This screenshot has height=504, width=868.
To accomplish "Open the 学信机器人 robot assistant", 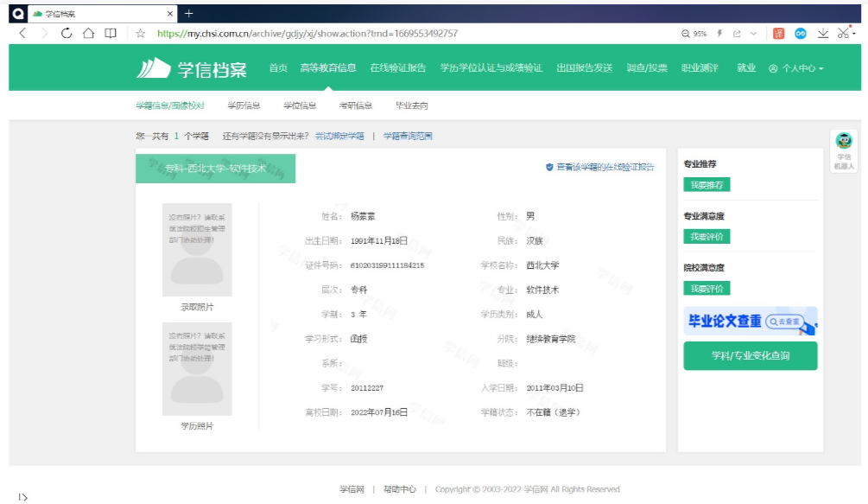I will (844, 150).
